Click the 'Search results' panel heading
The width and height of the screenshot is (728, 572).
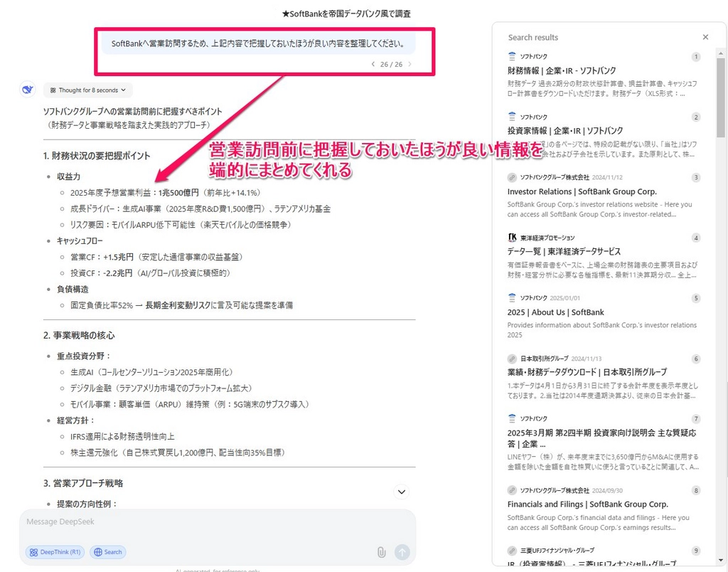point(533,38)
